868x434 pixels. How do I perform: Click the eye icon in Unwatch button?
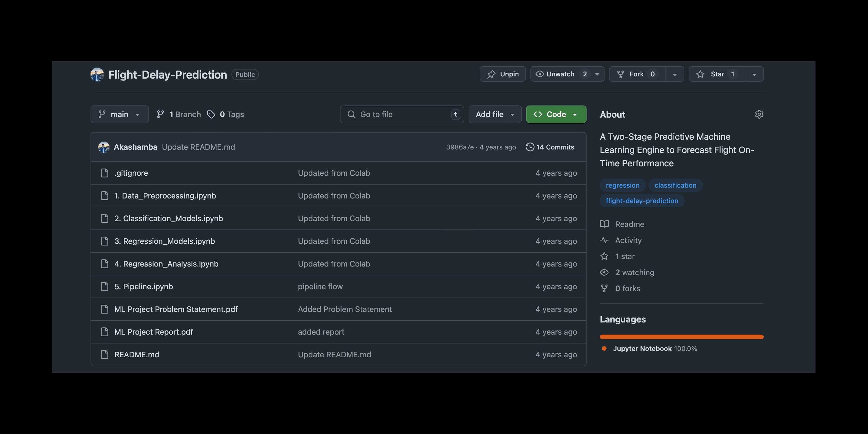coord(539,74)
